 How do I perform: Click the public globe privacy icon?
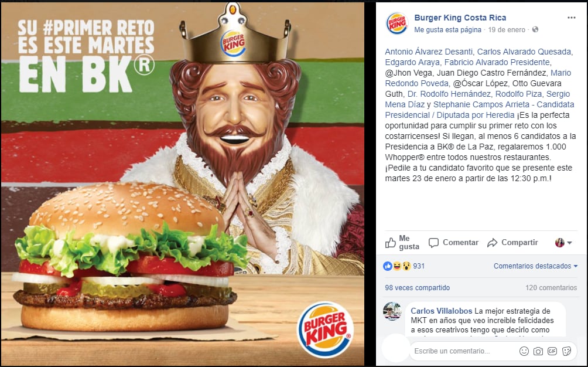535,29
